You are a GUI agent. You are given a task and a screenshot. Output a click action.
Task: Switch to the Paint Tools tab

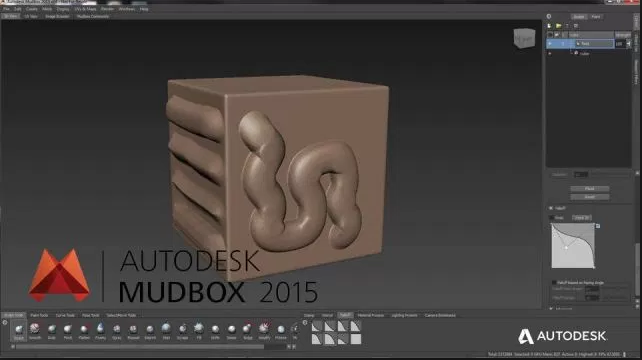point(39,315)
